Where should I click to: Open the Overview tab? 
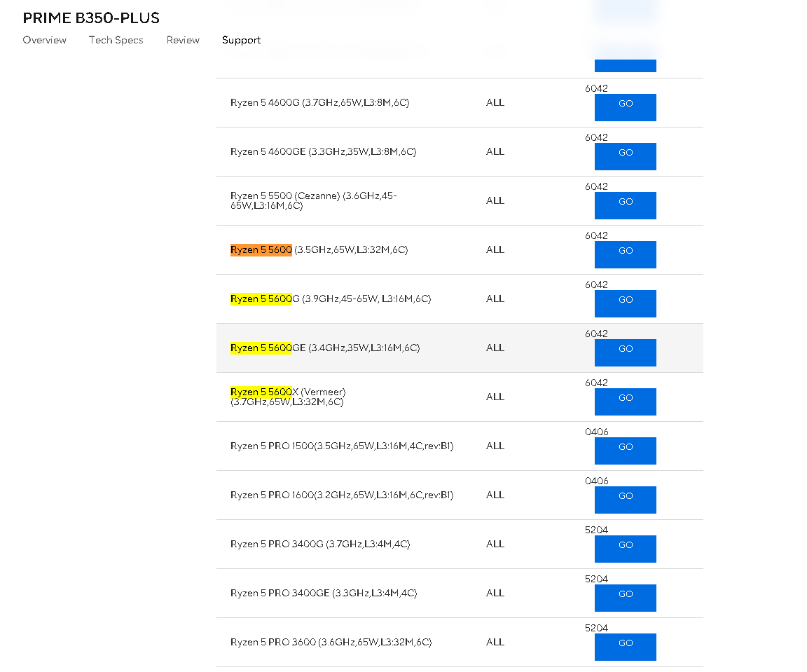(x=44, y=40)
